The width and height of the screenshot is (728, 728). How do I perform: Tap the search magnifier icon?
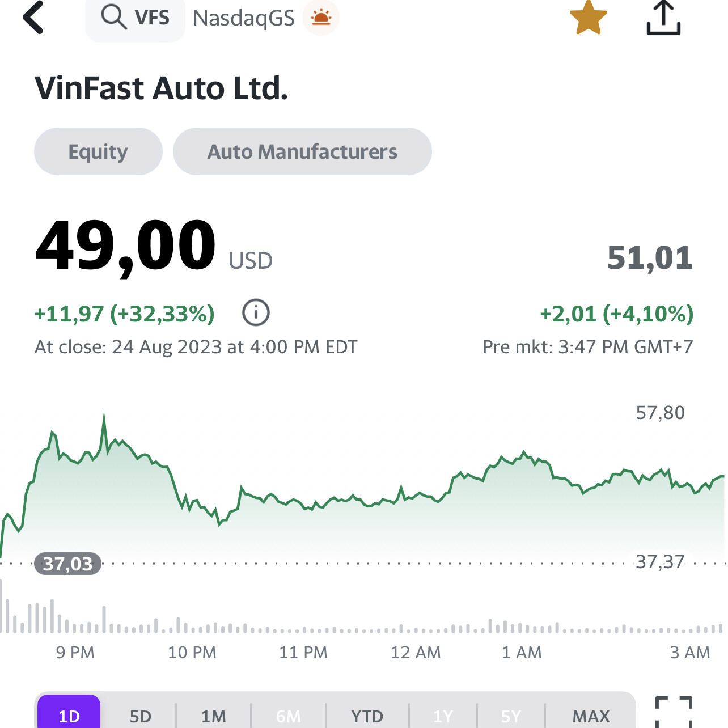113,17
